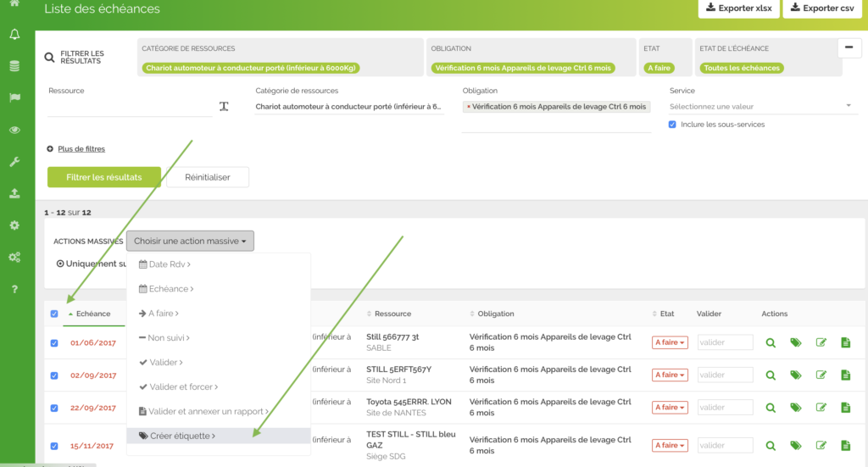Select 'Créer étiquette' from the menu
Screen dimensions: 868x467
click(x=177, y=436)
